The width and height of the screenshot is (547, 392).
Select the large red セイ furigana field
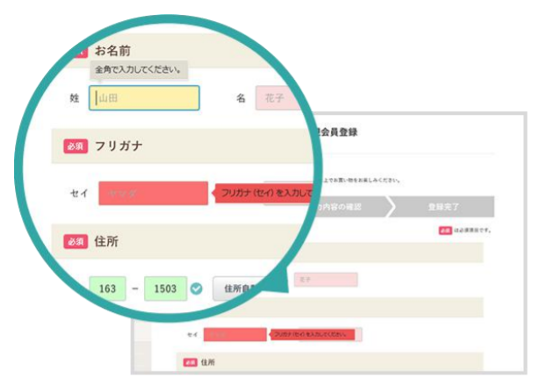(x=153, y=193)
